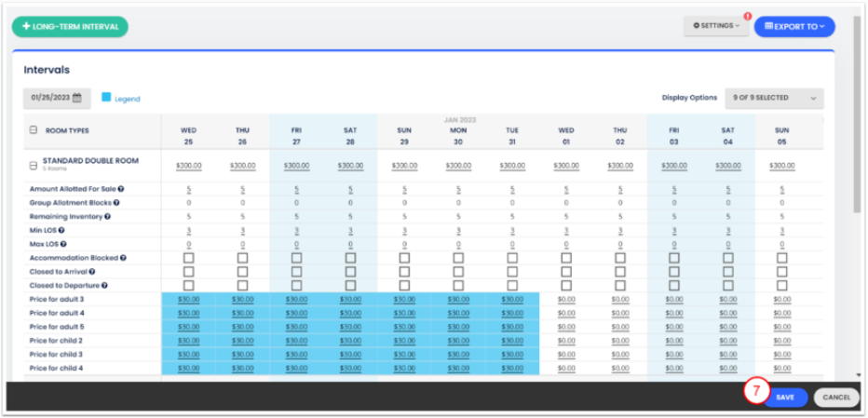This screenshot has height=418, width=868.
Task: Click the blue Legend color square
Action: tap(106, 98)
